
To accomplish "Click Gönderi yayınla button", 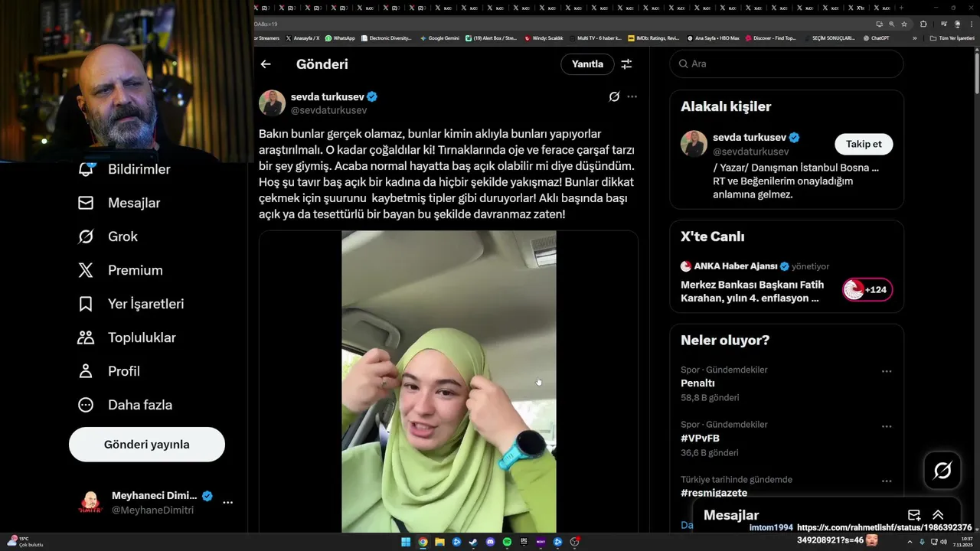I will click(x=147, y=445).
